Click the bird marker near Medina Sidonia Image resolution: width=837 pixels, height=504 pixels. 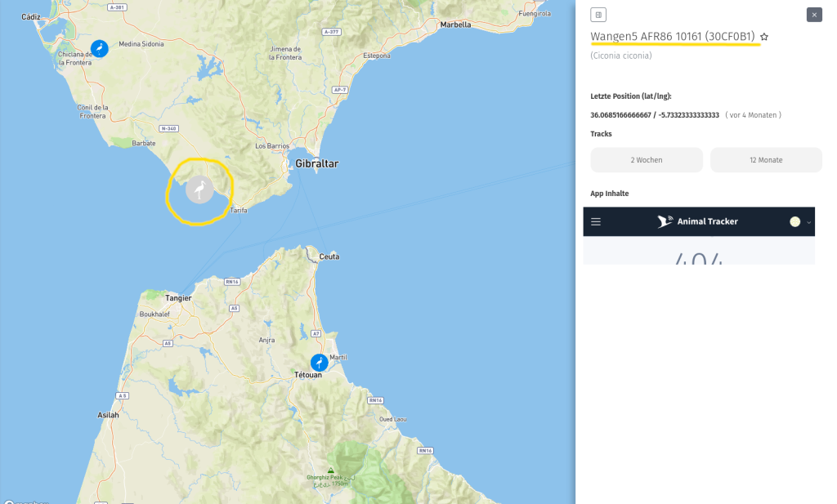pyautogui.click(x=99, y=48)
